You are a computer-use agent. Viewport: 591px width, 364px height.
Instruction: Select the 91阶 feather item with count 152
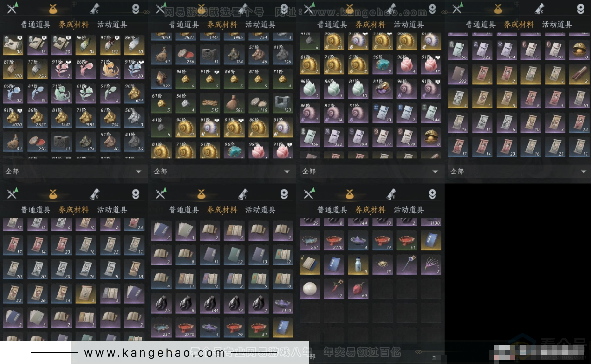click(110, 45)
